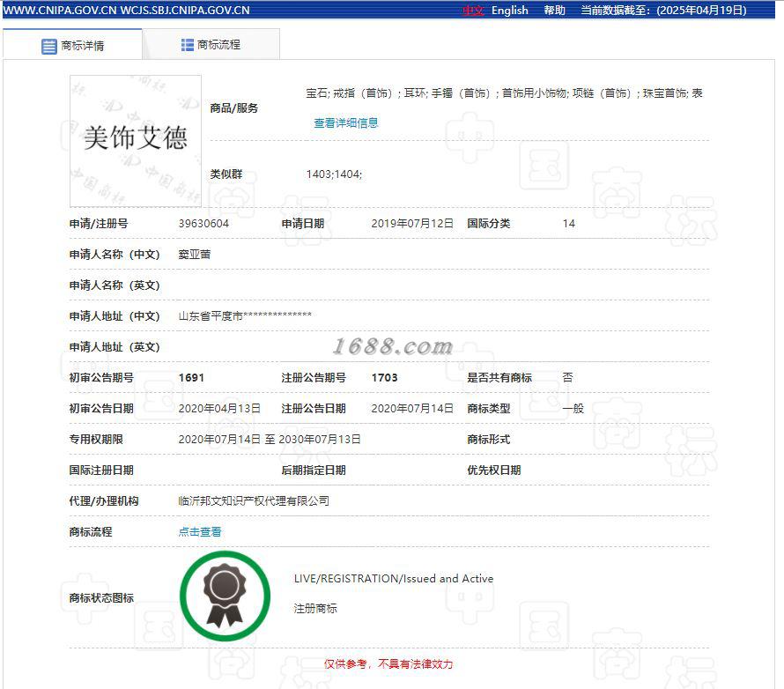784x689 pixels.
Task: Click the 优先权日期 field label
Action: coord(494,470)
